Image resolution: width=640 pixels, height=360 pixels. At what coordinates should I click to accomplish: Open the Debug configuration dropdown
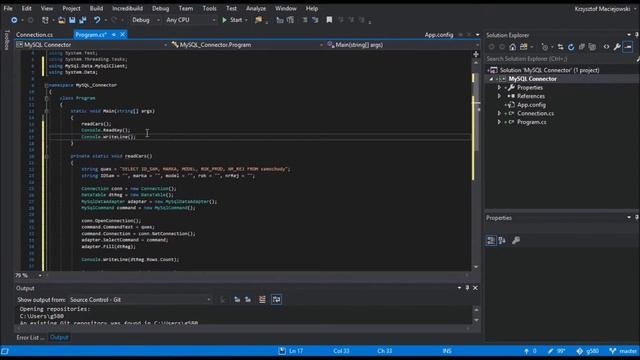(x=146, y=20)
